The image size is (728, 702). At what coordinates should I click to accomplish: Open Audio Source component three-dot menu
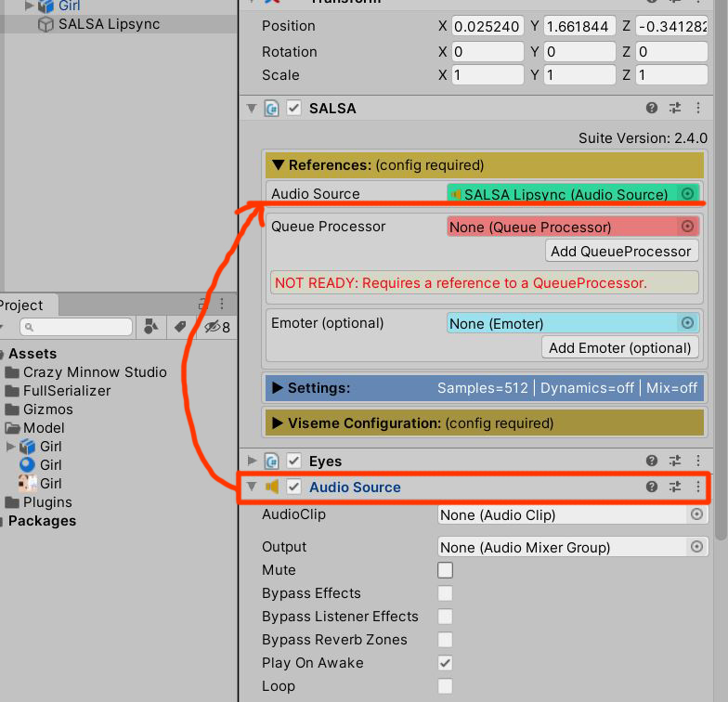coord(698,487)
